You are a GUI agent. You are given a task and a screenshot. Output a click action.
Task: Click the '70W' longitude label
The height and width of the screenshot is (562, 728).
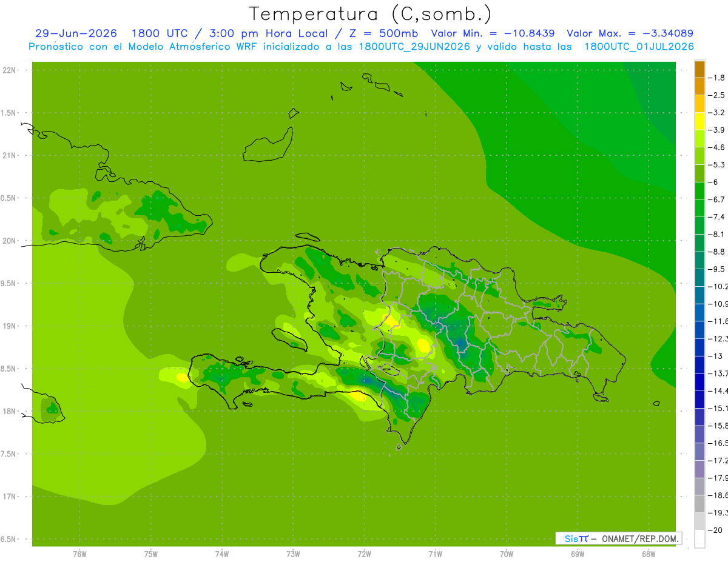(x=507, y=554)
